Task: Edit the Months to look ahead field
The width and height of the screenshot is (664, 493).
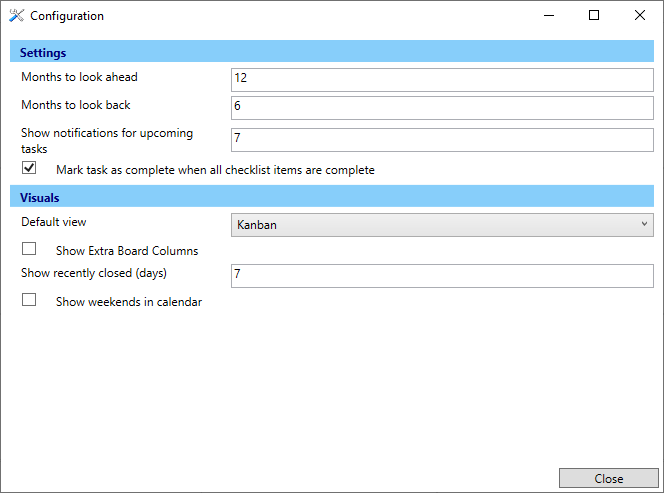Action: [442, 80]
